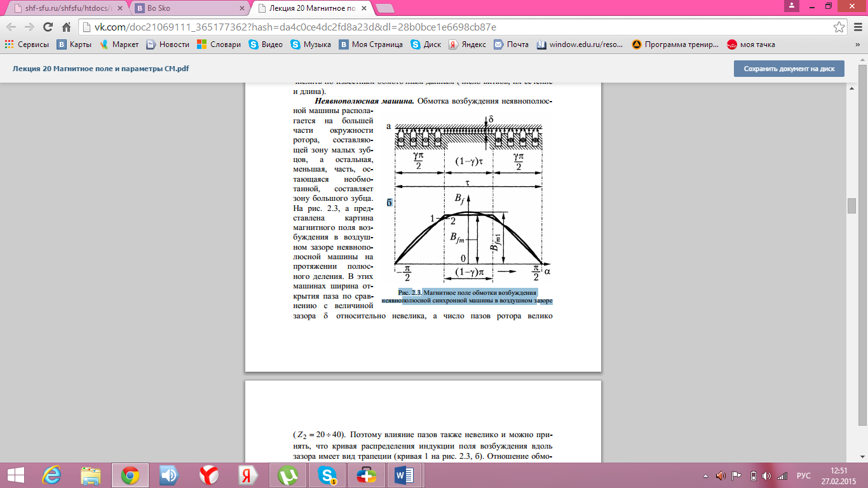The width and height of the screenshot is (868, 488).
Task: Click the highlighted Рис. 2.3 figure caption
Action: tap(467, 295)
